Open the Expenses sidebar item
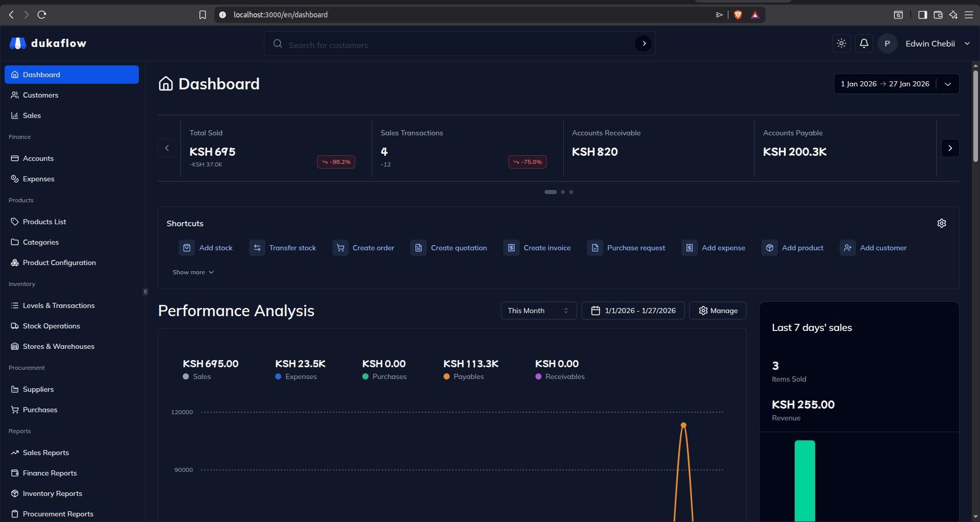 tap(72, 179)
